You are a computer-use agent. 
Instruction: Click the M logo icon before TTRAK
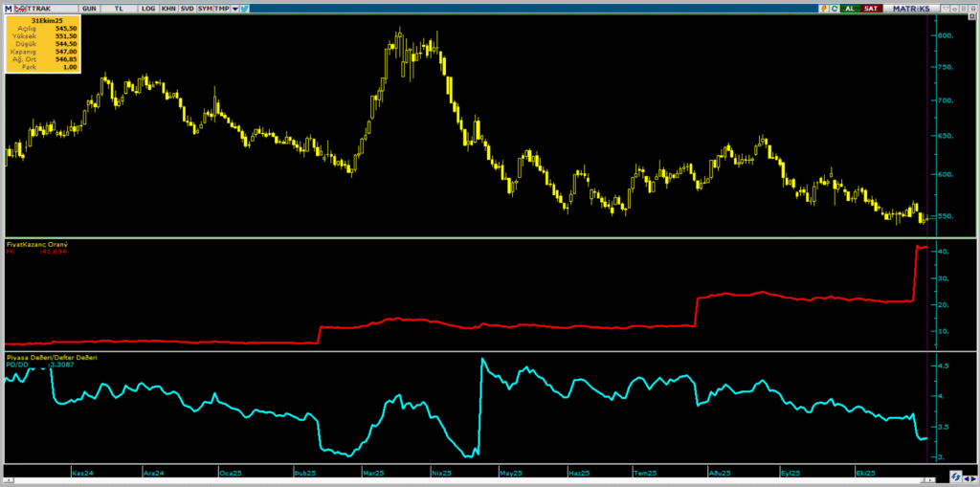[x=7, y=8]
